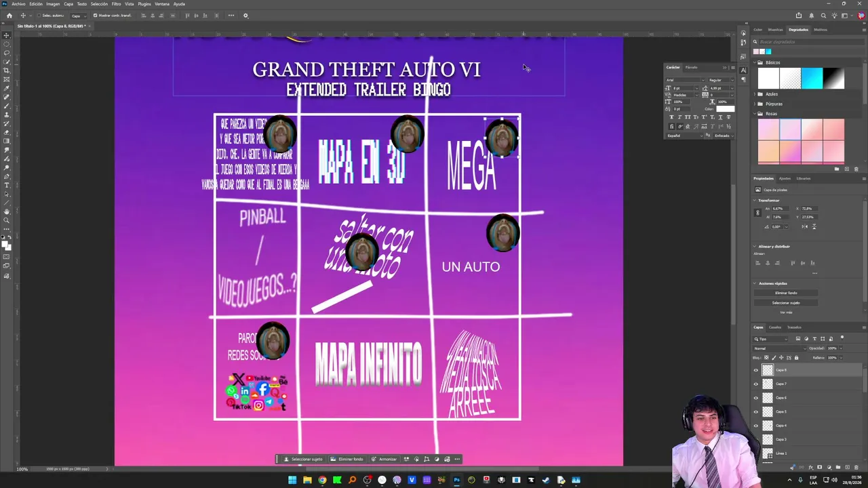Select the Hand tool
This screenshot has width=868, height=488.
(7, 211)
